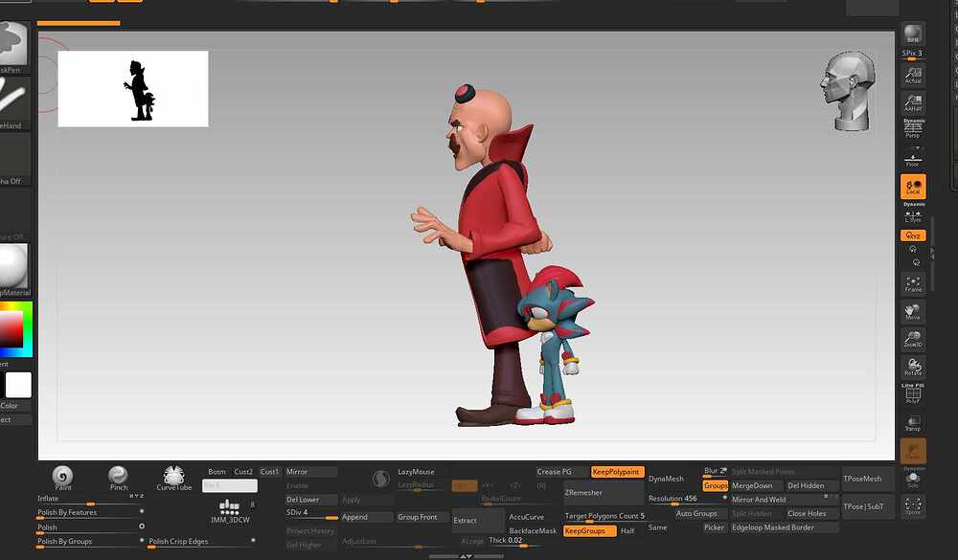The width and height of the screenshot is (958, 560).
Task: Select the Paint brush icon
Action: 62,477
